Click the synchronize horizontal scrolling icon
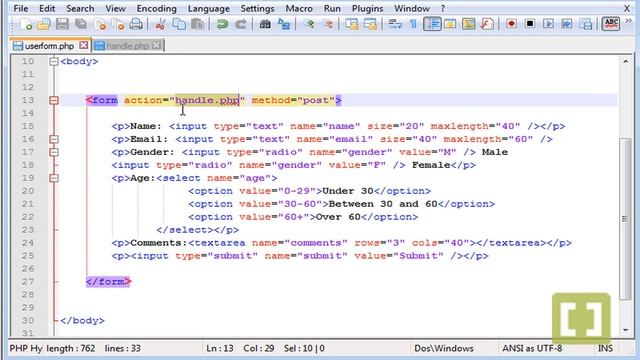The height and width of the screenshot is (360, 640). coord(371,24)
